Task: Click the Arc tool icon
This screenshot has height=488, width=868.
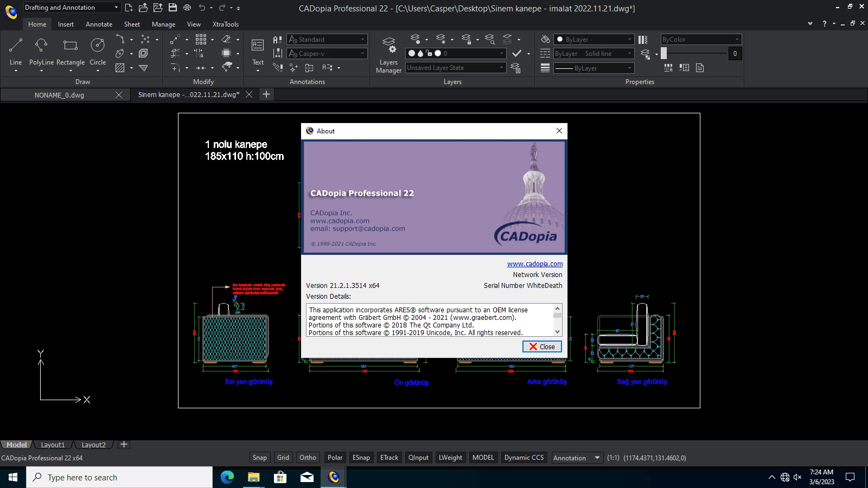Action: pyautogui.click(x=120, y=39)
